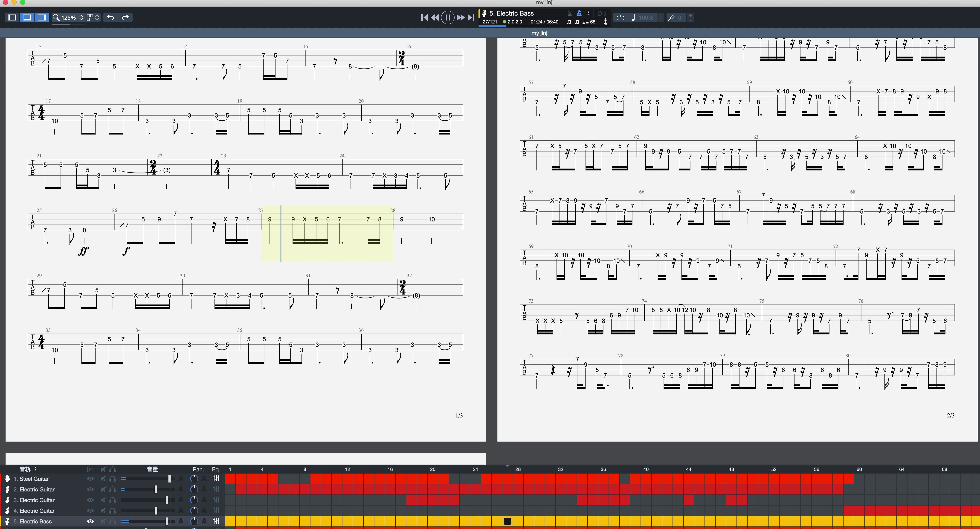
Task: Toggle visibility of Steel Guitar track
Action: (90, 479)
